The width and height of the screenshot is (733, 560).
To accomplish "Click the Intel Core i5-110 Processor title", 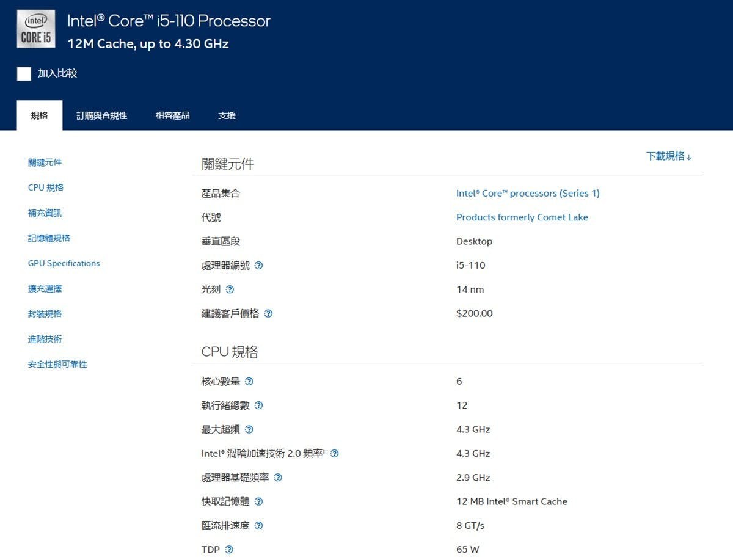I will pos(169,21).
